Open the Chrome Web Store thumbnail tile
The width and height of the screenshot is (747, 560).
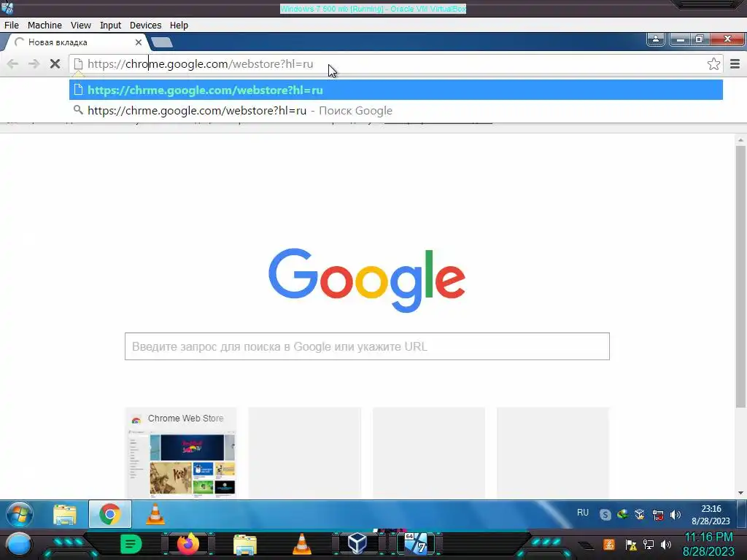(181, 454)
